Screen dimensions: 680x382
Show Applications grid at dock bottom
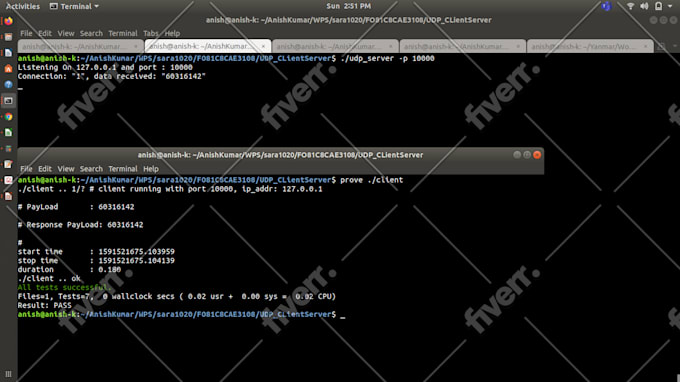point(8,374)
